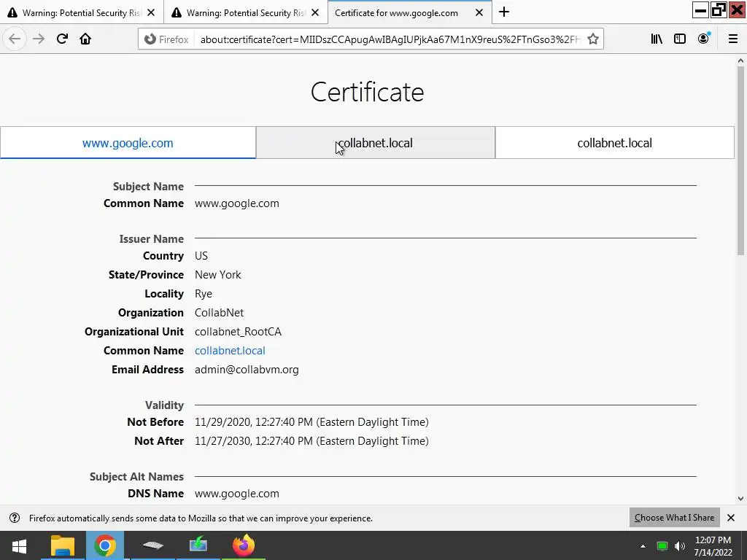Go back to previous page
Image resolution: width=747 pixels, height=560 pixels.
tap(15, 39)
